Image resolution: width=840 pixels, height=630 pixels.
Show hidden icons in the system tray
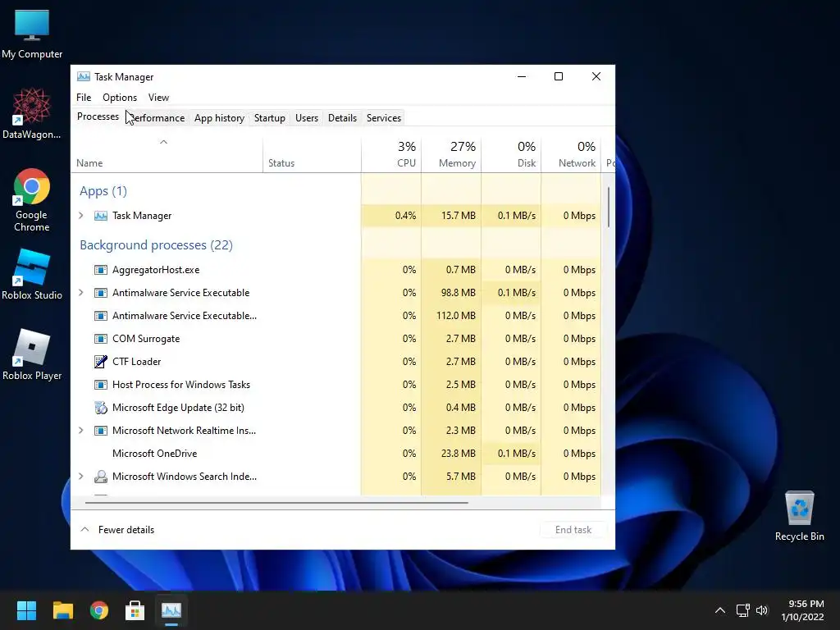[720, 610]
